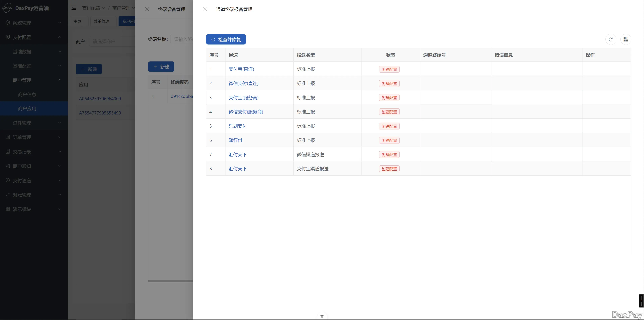The width and height of the screenshot is (644, 320).
Task: Switch to the 菜单管理 tab
Action: pyautogui.click(x=101, y=21)
